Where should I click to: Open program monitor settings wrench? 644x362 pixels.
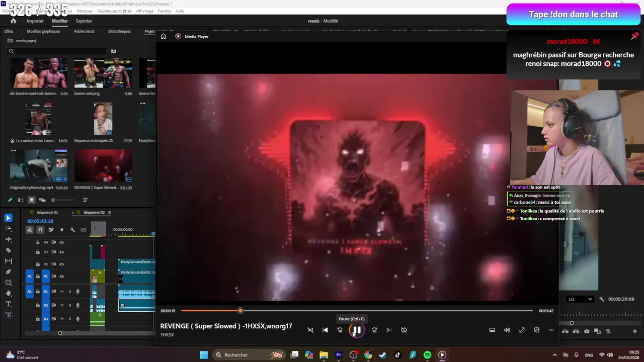[x=602, y=299]
